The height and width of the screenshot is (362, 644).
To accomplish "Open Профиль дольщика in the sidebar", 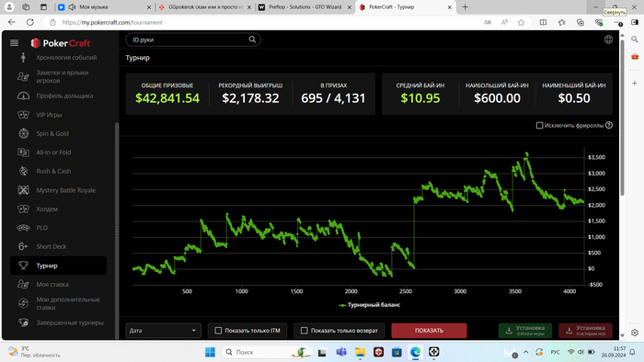I will coord(64,96).
